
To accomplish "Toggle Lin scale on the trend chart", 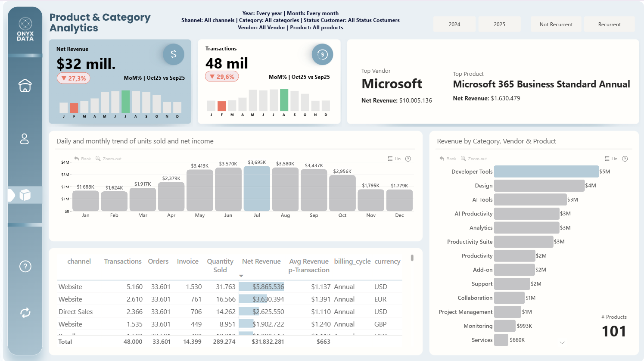I will pyautogui.click(x=394, y=159).
